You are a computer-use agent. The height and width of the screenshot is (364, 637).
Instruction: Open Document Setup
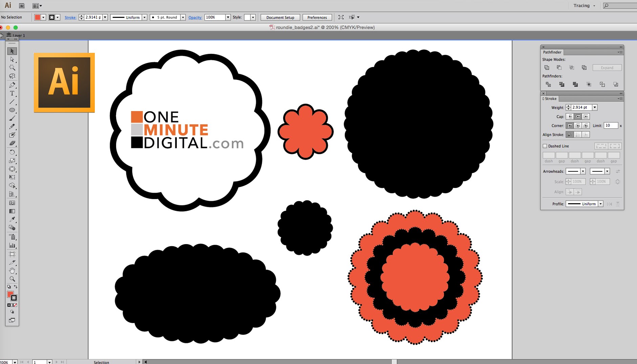[280, 17]
